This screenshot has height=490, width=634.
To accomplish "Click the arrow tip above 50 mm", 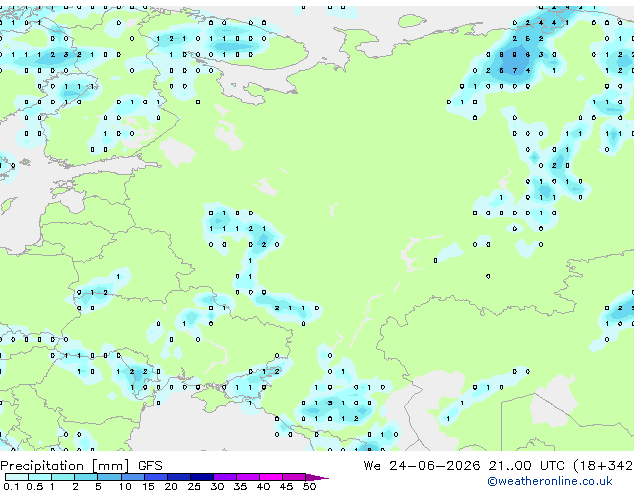I will point(317,477).
